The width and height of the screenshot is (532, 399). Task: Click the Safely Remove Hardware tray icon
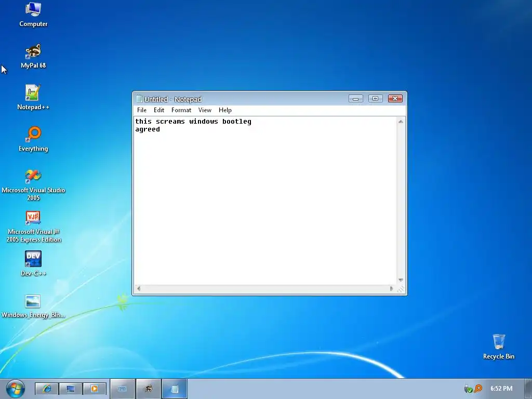pyautogui.click(x=469, y=389)
